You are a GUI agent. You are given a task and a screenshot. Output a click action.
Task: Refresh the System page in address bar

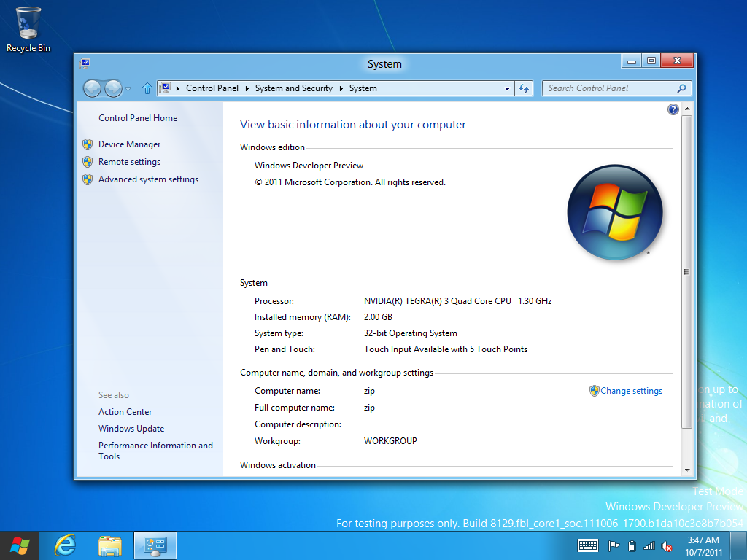pos(524,88)
